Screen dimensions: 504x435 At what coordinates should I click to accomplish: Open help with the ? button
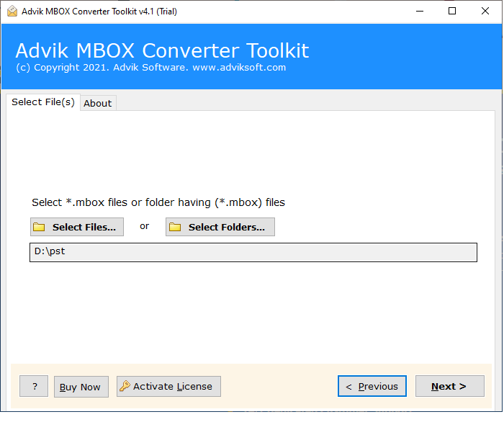click(34, 386)
